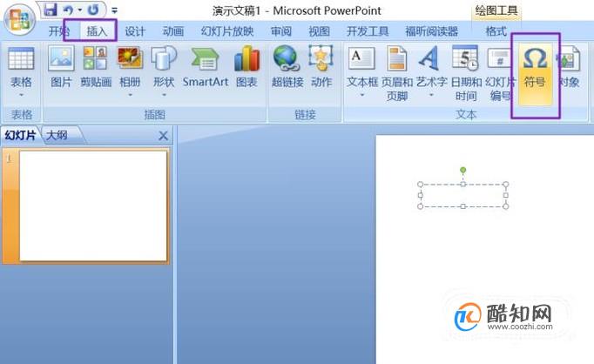The height and width of the screenshot is (364, 594).
Task: Expand the 文本框 dropdown arrow
Action: point(361,95)
